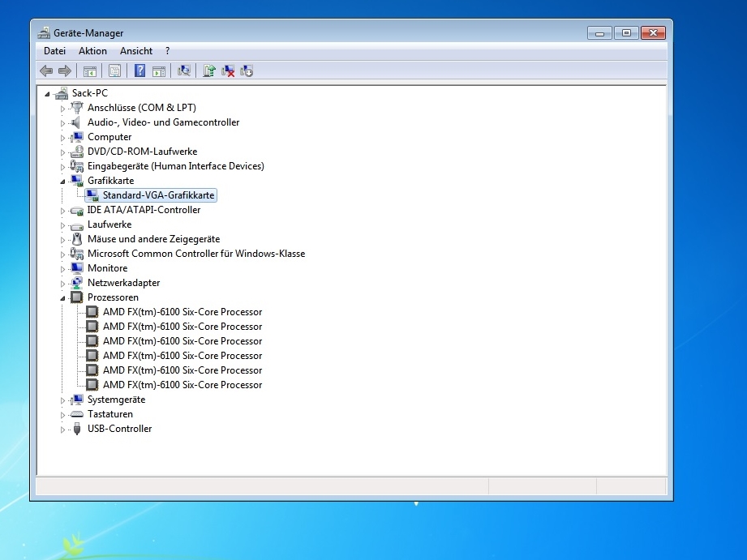Expand the USB-Controller node arrow

pyautogui.click(x=62, y=430)
